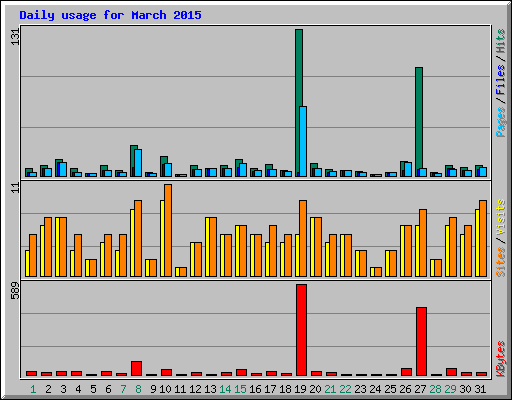Click the cyan Pages bar on day 8
This screenshot has height=400, width=512.
coord(138,163)
